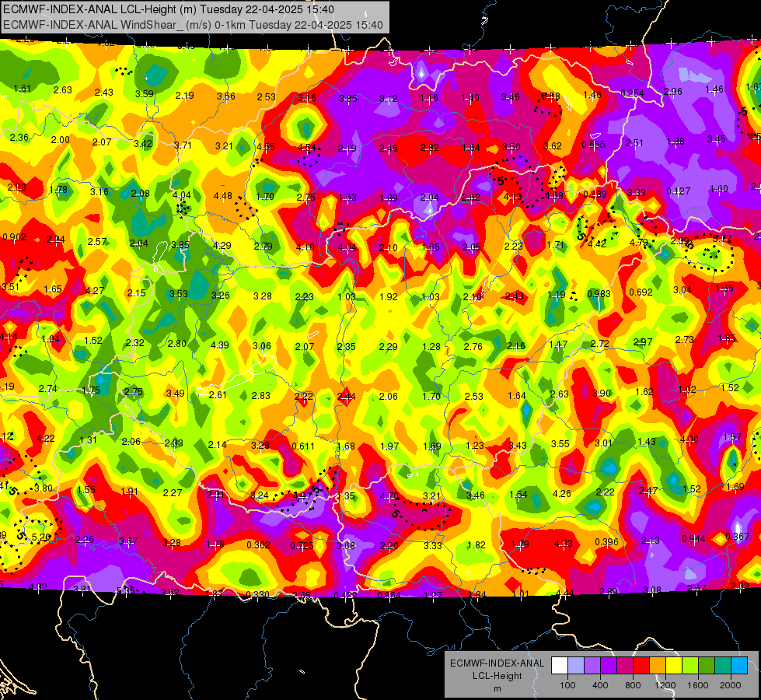Select the 4.27 wind shear value
761x700 pixels.
click(95, 290)
